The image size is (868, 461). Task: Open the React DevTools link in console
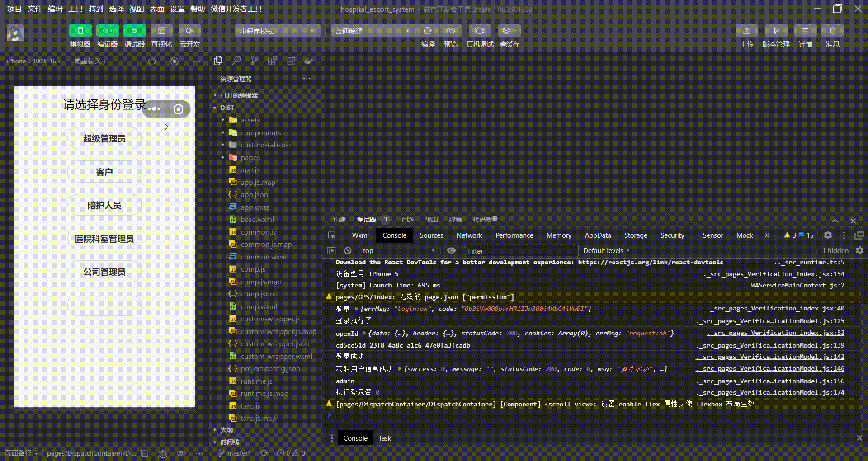[651, 262]
